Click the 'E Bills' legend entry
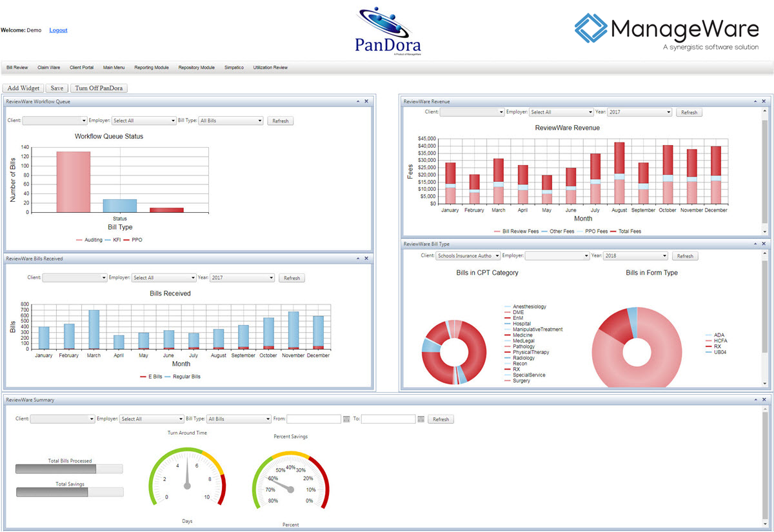Image resolution: width=774 pixels, height=532 pixels. pos(151,377)
